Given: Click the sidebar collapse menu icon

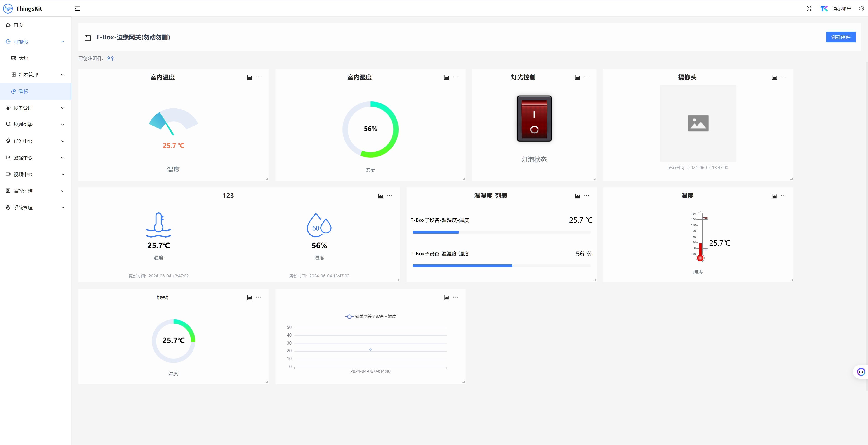Looking at the screenshot, I should 78,8.
